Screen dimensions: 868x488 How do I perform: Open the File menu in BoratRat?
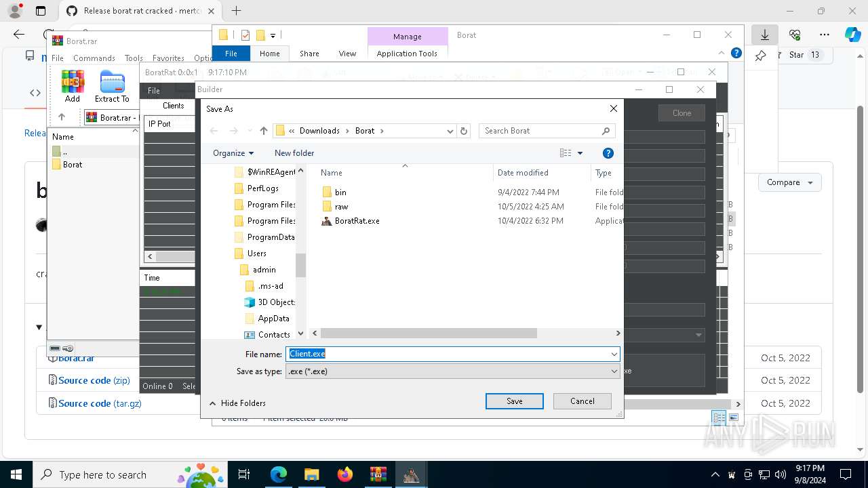click(x=154, y=91)
